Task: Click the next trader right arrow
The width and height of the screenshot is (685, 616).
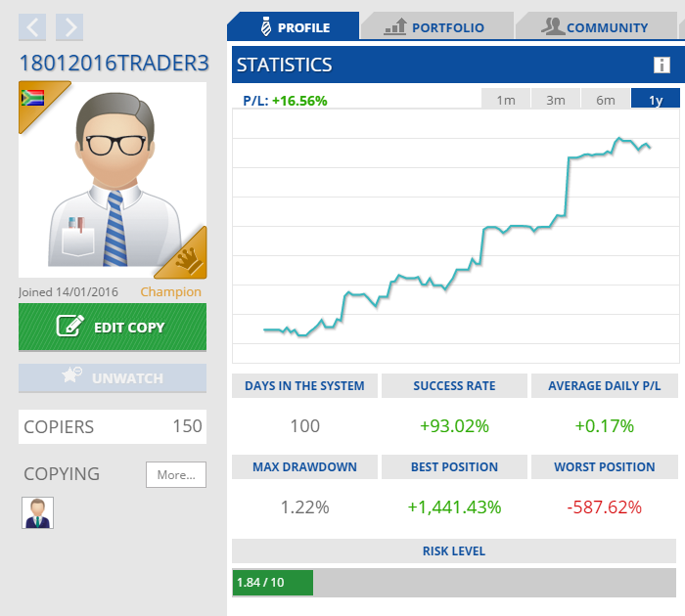Action: pyautogui.click(x=69, y=26)
